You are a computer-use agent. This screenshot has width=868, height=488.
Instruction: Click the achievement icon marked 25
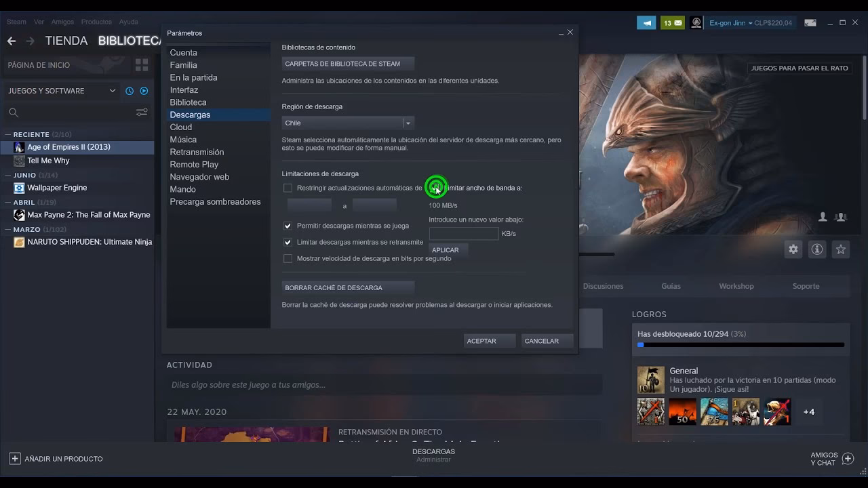(714, 411)
